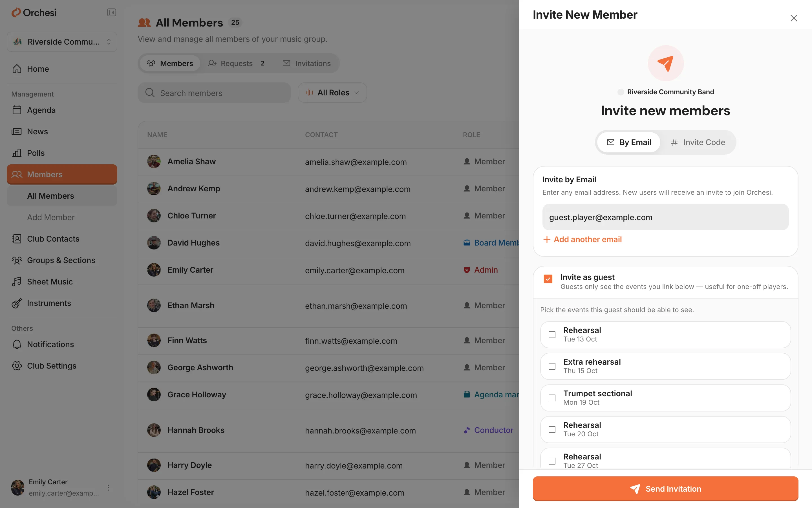Click Emily Carter's Admin role
Image resolution: width=812 pixels, height=508 pixels.
tap(480, 270)
